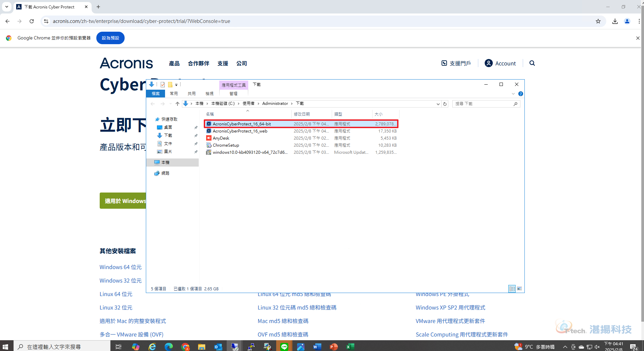644x351 pixels.
Task: Click Explorer back navigation arrow
Action: pyautogui.click(x=153, y=104)
